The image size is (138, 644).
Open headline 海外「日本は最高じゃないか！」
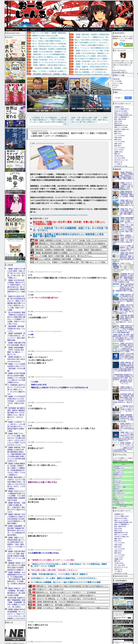click(92, 43)
